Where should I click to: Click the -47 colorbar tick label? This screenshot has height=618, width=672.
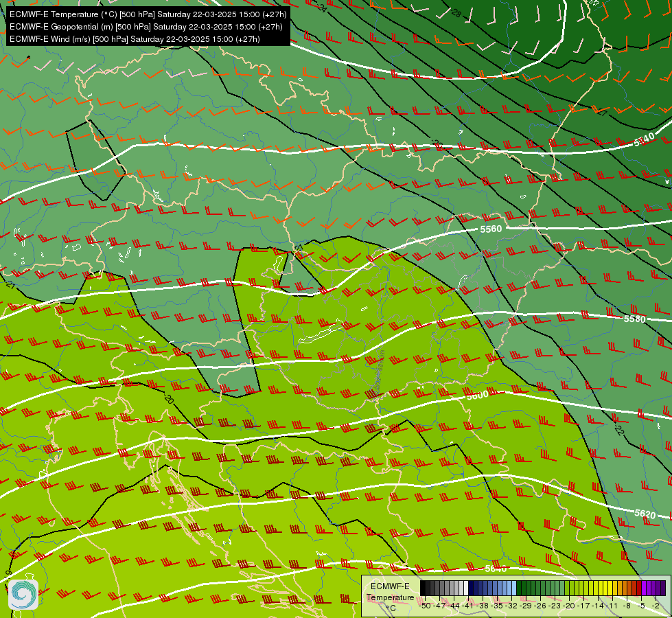[x=440, y=606]
